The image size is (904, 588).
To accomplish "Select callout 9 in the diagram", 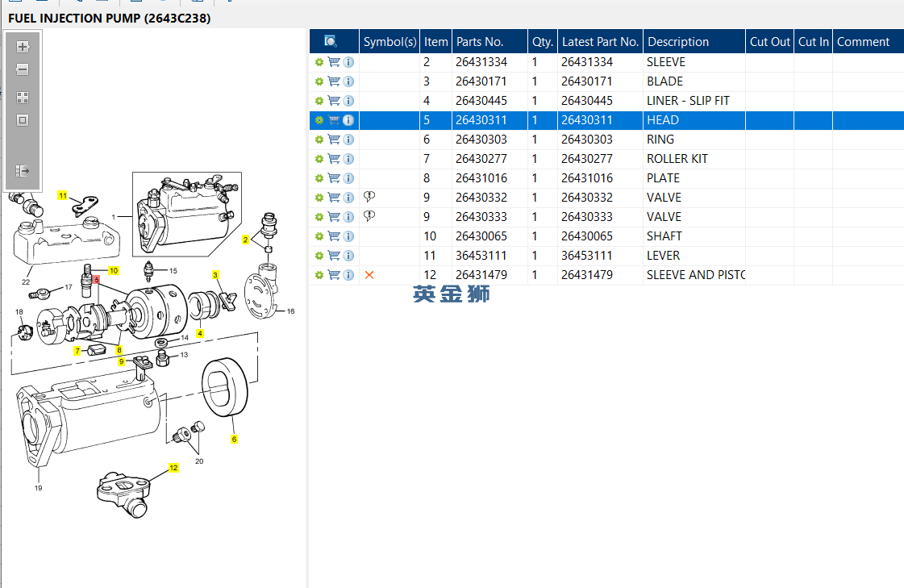I will pyautogui.click(x=121, y=361).
